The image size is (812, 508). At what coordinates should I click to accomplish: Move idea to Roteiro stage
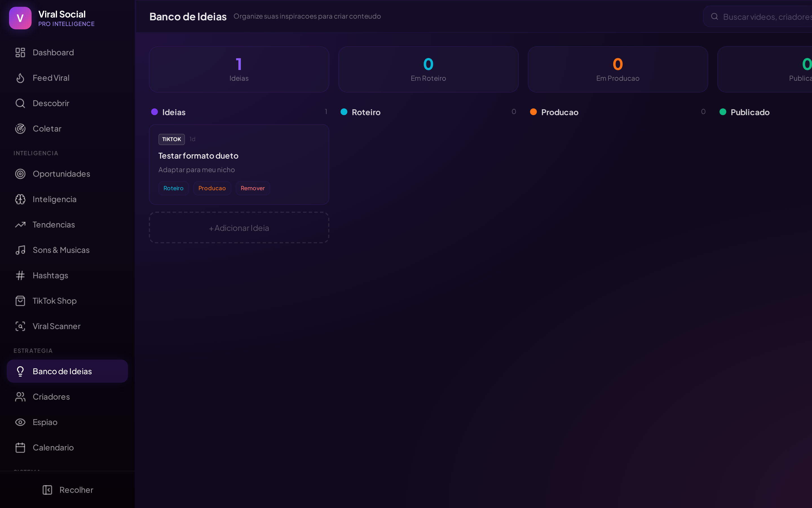click(x=173, y=188)
